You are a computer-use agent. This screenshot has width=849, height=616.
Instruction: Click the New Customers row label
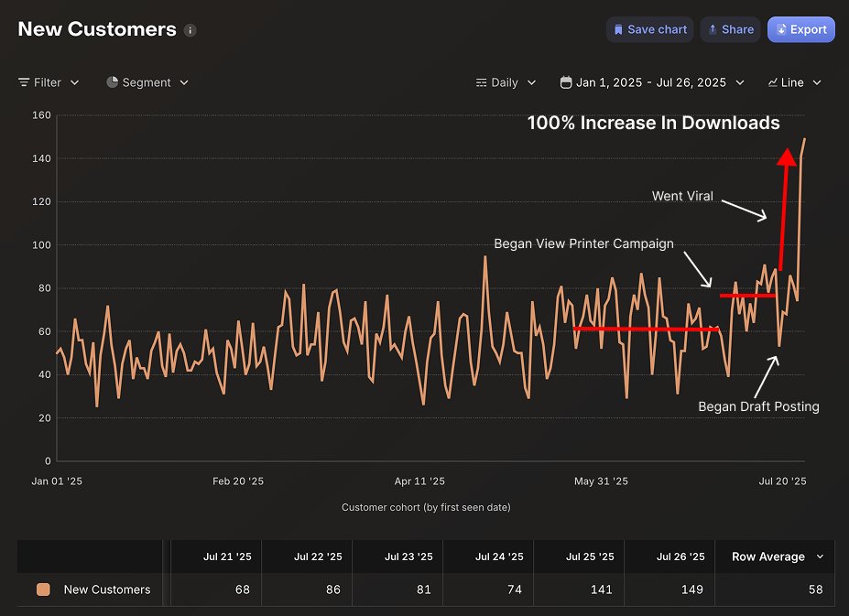coord(107,589)
